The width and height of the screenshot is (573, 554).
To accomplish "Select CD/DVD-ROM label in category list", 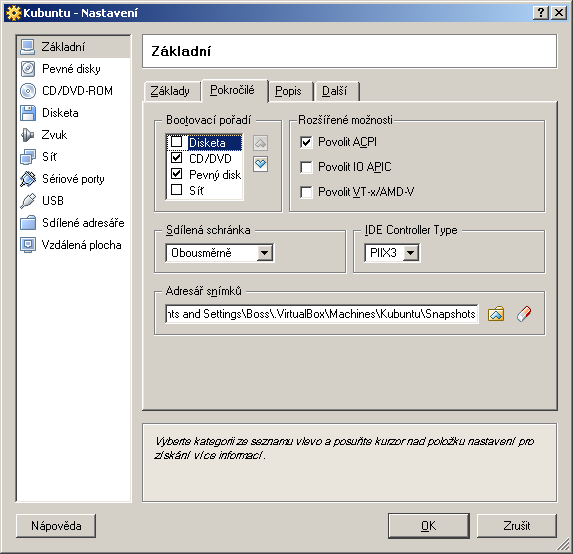I will point(77,91).
